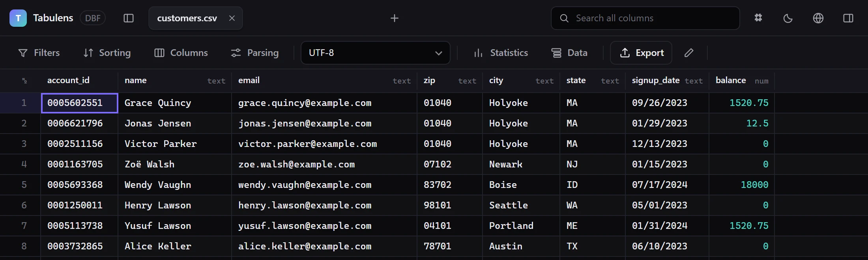Click the text type label of email column
Image resolution: width=868 pixels, height=260 pixels.
(x=402, y=81)
